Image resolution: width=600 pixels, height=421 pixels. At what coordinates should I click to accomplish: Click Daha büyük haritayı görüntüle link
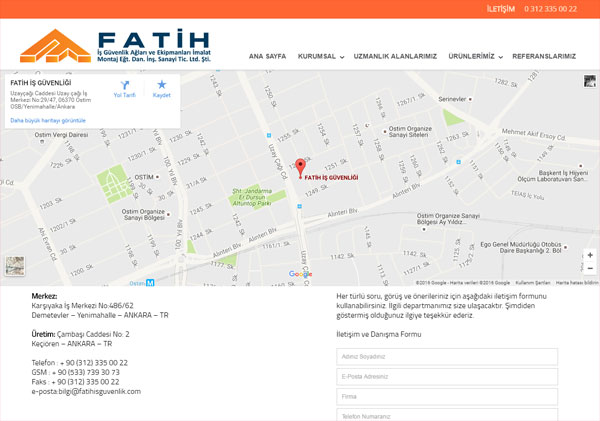click(48, 121)
